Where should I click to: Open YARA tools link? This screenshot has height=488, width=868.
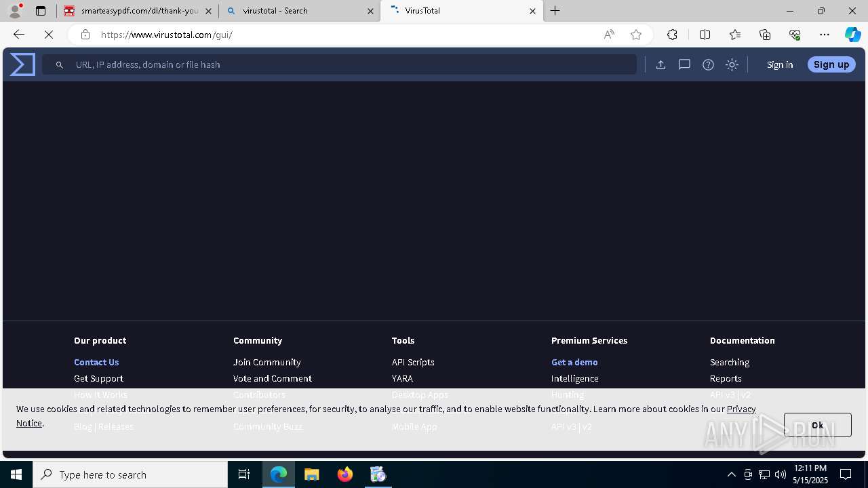tap(402, 378)
